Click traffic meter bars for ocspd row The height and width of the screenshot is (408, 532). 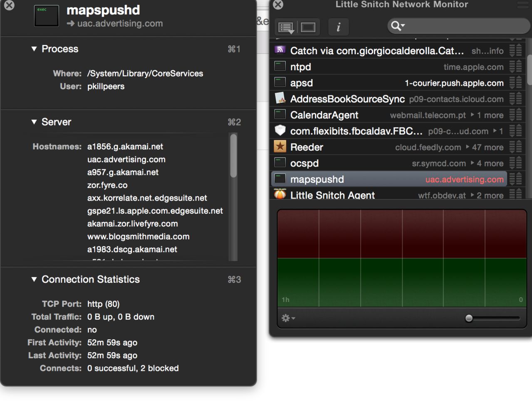(516, 163)
